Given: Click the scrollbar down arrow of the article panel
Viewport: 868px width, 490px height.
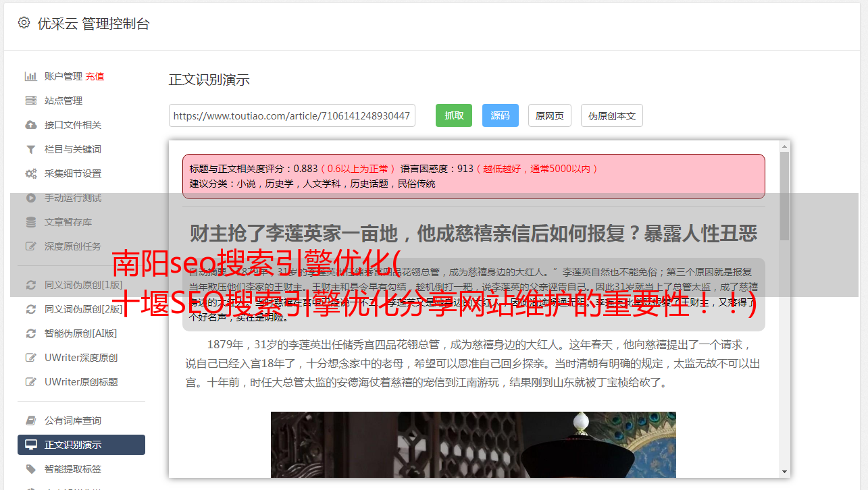Looking at the screenshot, I should (x=784, y=472).
